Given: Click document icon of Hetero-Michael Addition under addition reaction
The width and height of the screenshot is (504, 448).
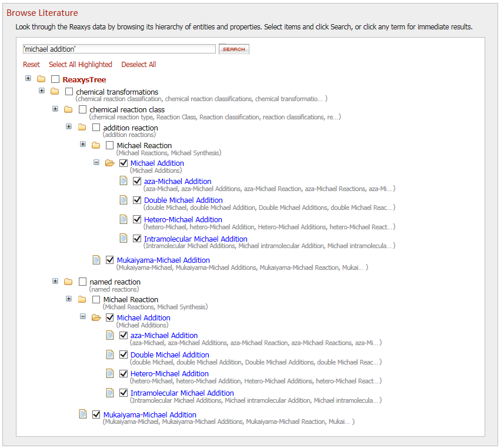Looking at the screenshot, I should coord(124,219).
